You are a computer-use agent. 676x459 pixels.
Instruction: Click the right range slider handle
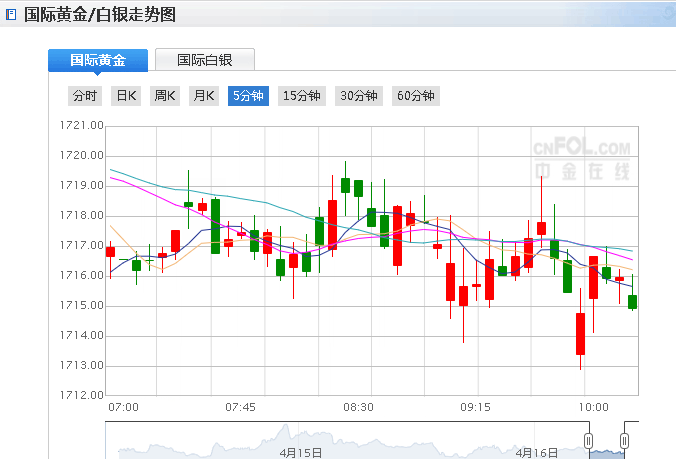point(625,440)
